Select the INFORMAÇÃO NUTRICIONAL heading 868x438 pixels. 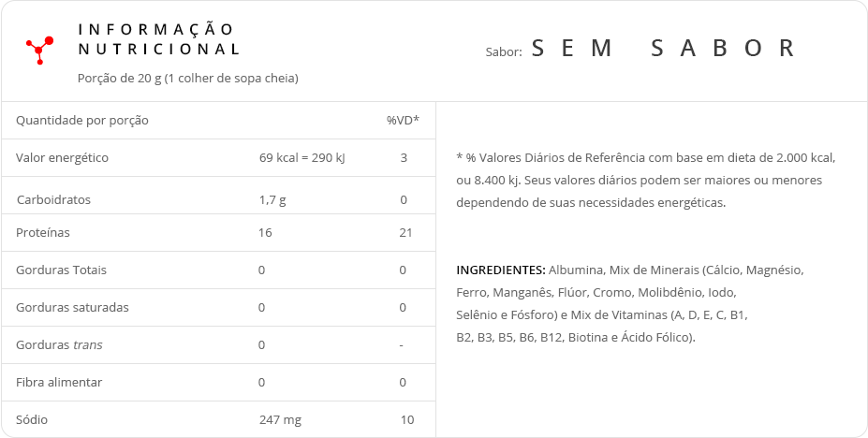coord(158,38)
